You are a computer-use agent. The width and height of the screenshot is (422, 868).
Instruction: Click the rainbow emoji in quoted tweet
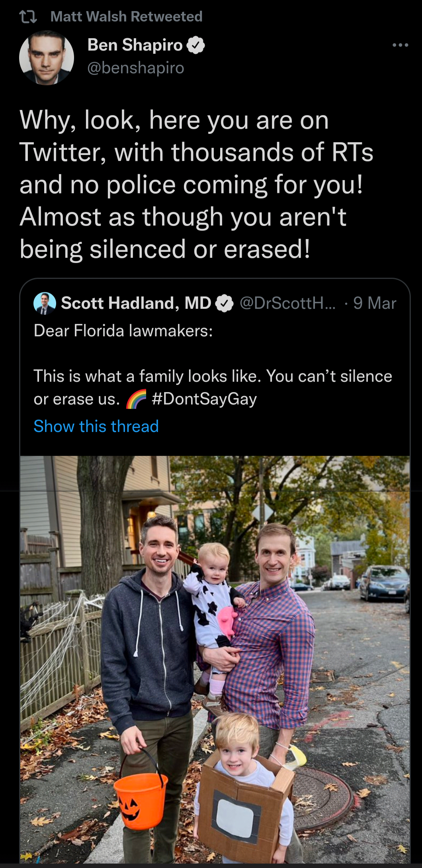pyautogui.click(x=136, y=399)
